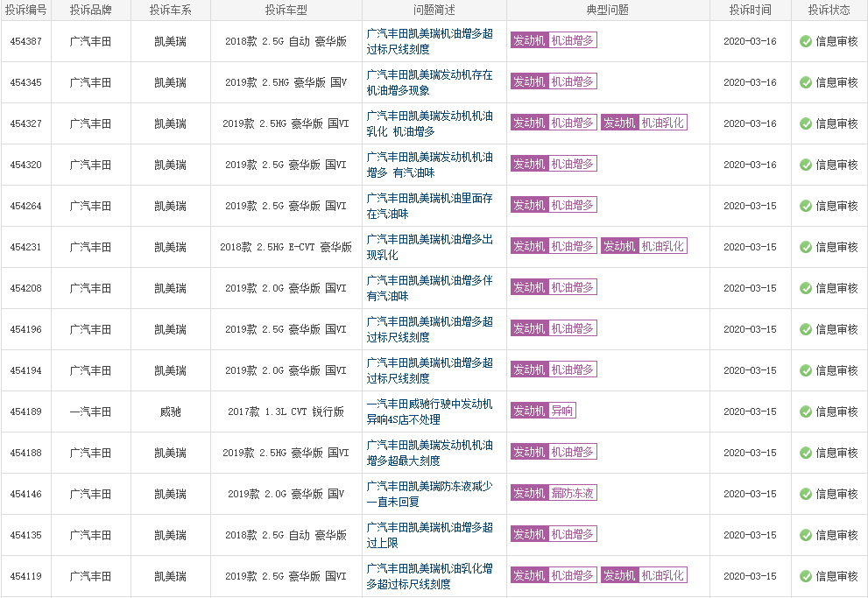Click the 发动机 漏防冻液 tag in row 454146
The width and height of the screenshot is (868, 598).
pos(554,493)
